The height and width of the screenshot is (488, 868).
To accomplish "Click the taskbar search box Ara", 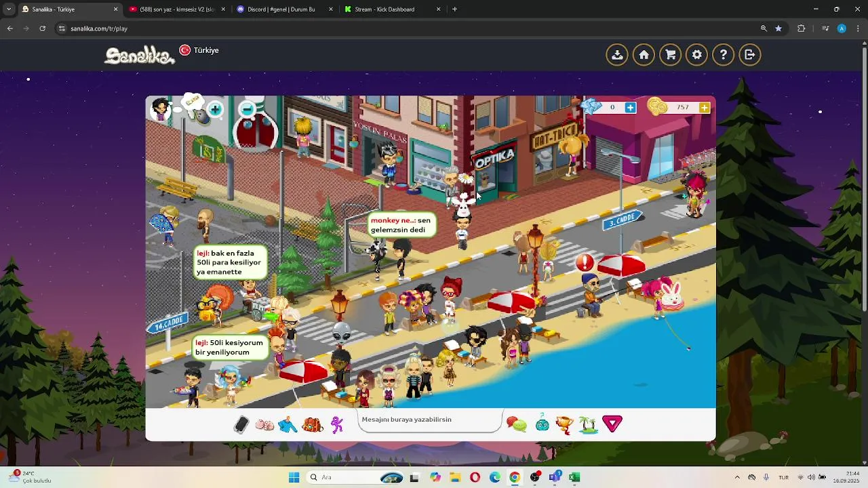I will pyautogui.click(x=355, y=477).
